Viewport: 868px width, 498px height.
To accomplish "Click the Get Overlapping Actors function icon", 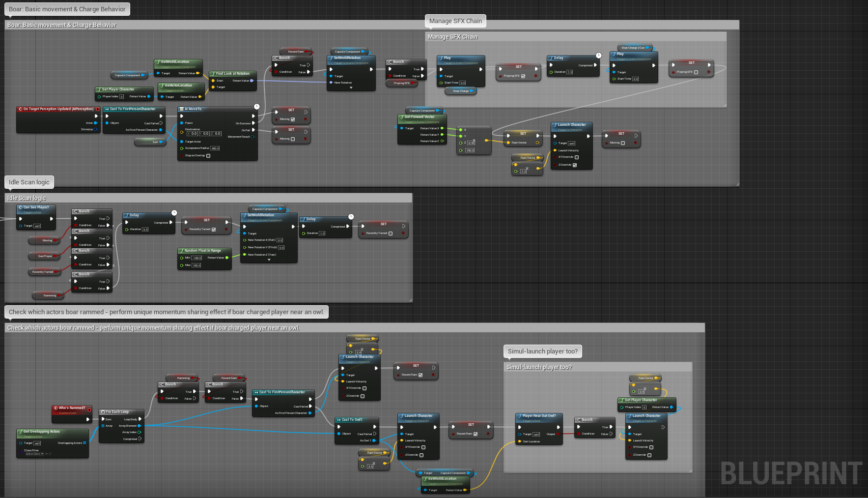I will click(x=21, y=432).
